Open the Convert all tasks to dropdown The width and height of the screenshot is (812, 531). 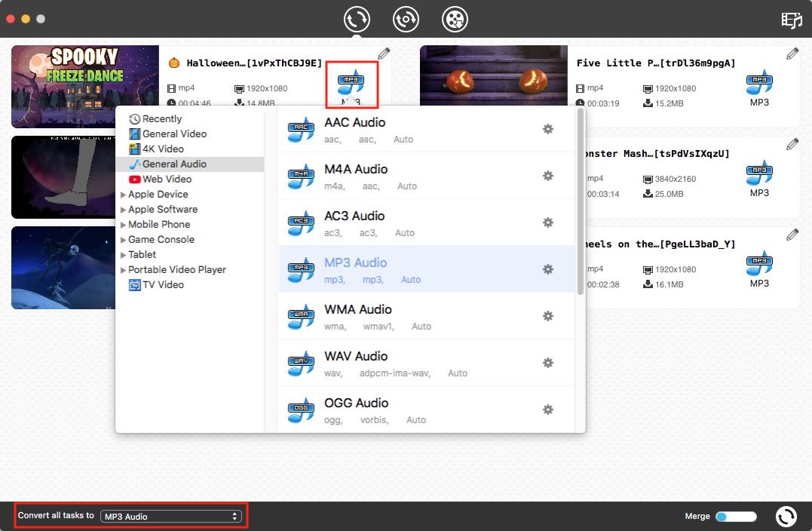tap(171, 517)
